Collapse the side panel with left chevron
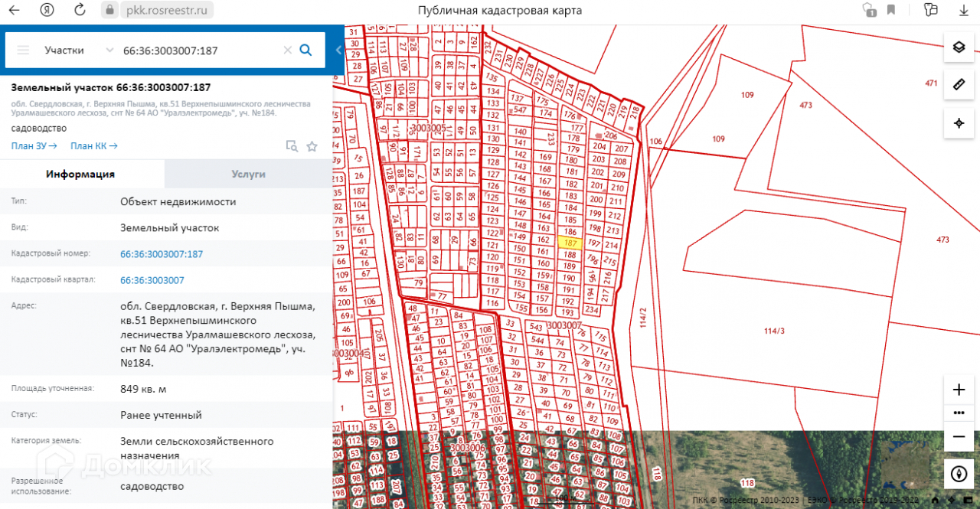Screen dimensions: 980x509 tap(338, 50)
